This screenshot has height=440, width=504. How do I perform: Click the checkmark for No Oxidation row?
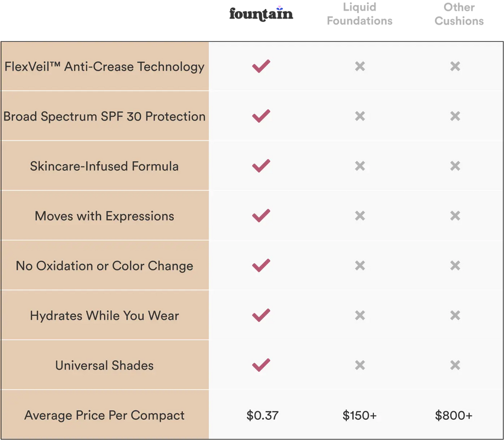pos(261,266)
